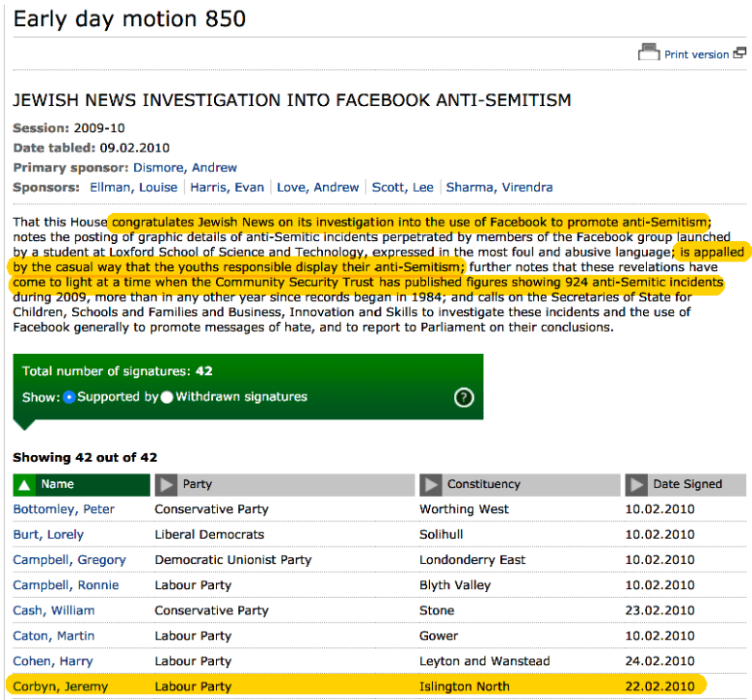Screen dimensions: 752x700
Task: Click the Gower constituency cell
Action: coord(439,636)
